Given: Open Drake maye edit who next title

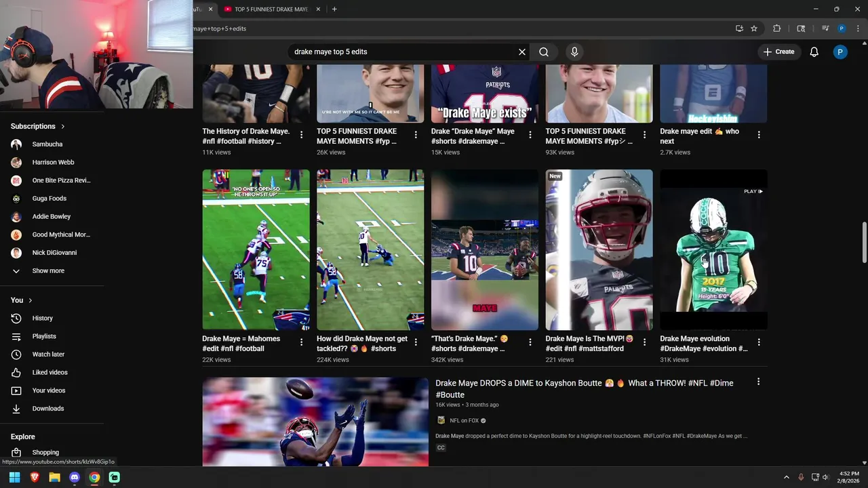Looking at the screenshot, I should [699, 136].
